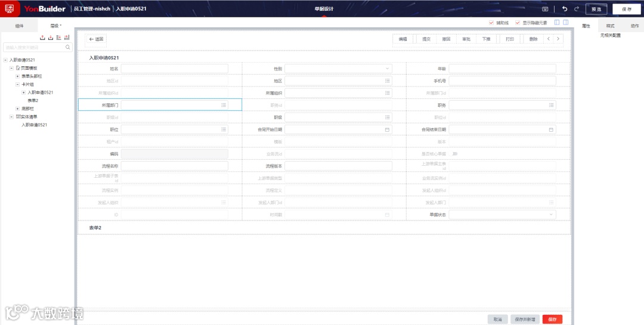The image size is (644, 325).
Task: Open reference picker icon in 地区 field
Action: pos(388,81)
